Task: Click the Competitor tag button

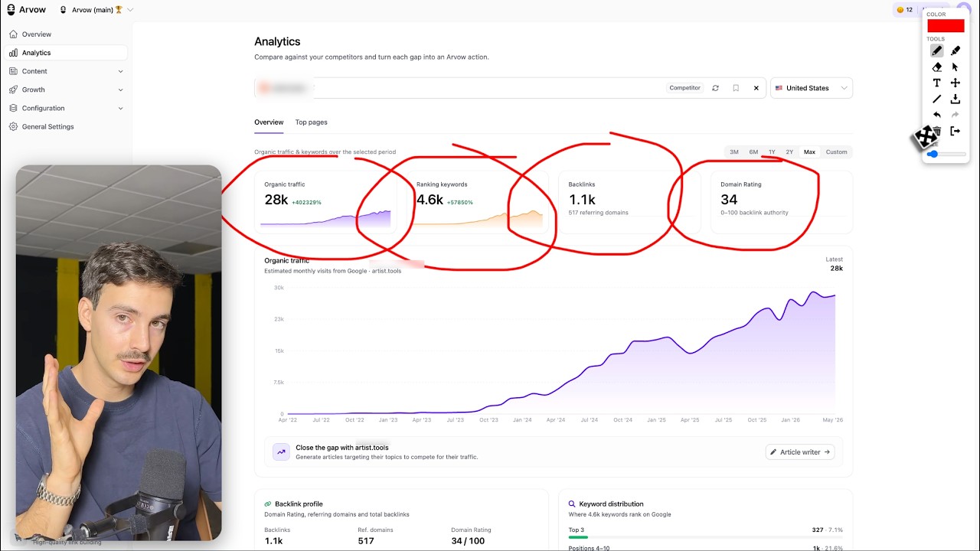Action: click(684, 88)
